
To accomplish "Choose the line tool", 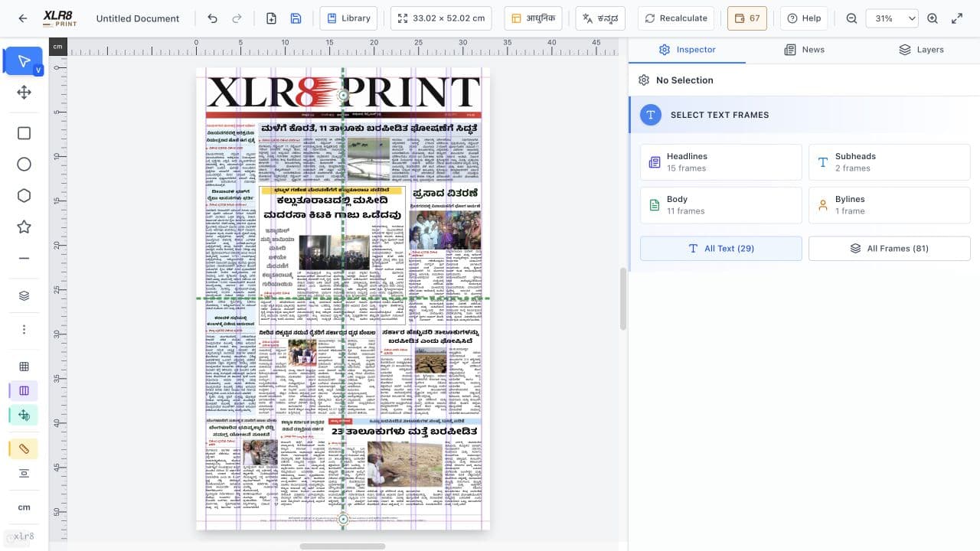I will (x=24, y=258).
